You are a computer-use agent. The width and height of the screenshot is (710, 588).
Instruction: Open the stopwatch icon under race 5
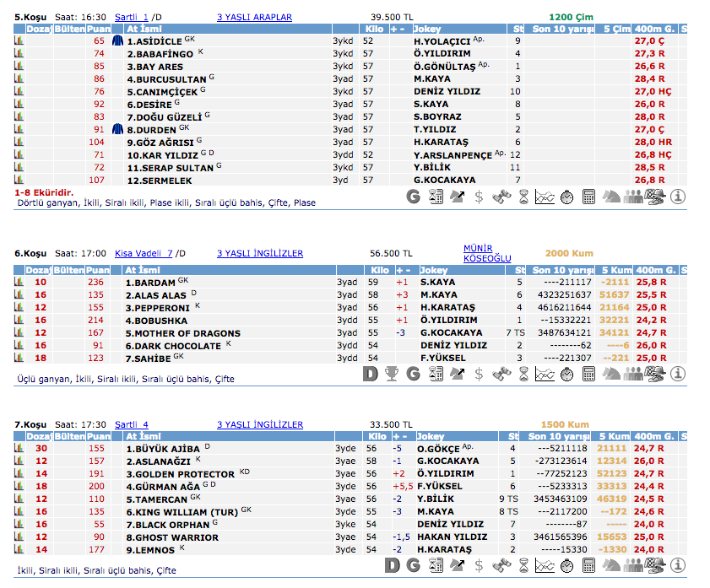click(566, 197)
